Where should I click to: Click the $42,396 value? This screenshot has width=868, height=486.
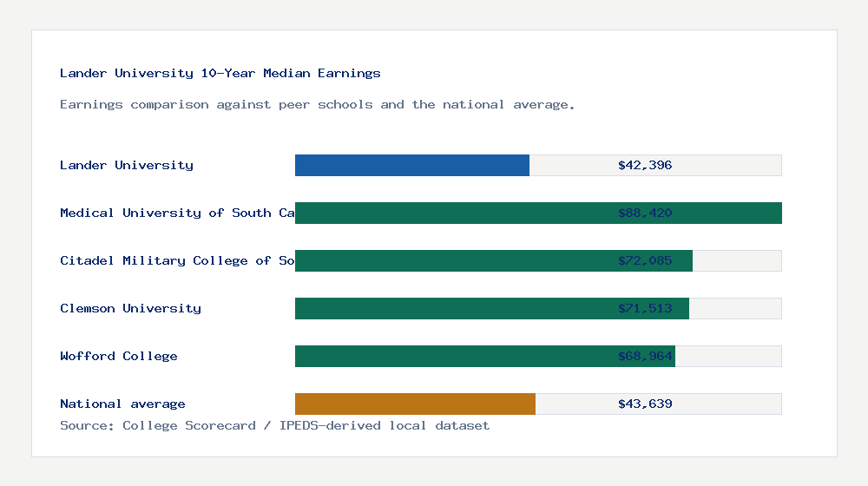(x=645, y=165)
